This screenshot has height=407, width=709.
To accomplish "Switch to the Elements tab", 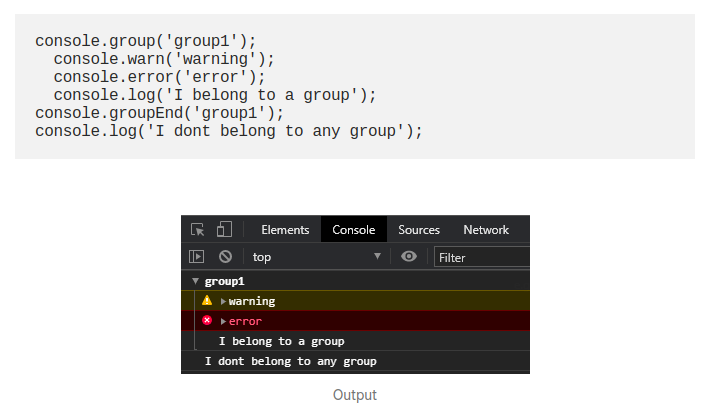I will (x=285, y=230).
